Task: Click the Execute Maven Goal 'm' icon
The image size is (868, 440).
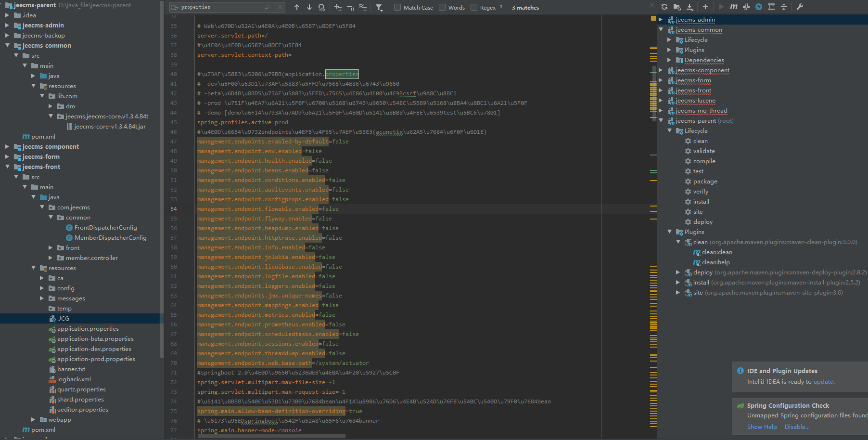Action: (733, 7)
